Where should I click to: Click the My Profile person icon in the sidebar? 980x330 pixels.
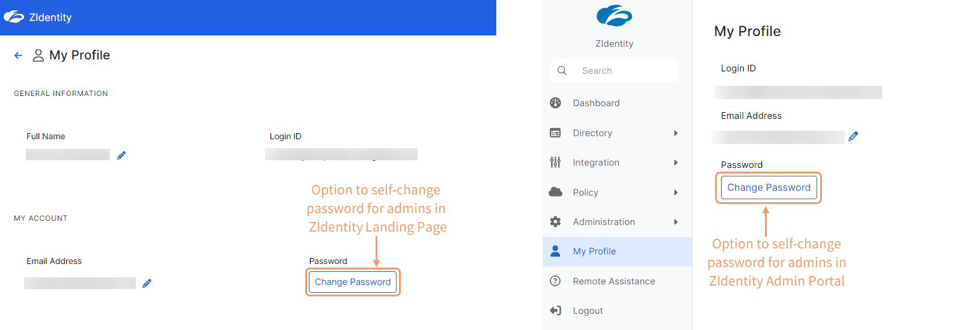click(555, 251)
